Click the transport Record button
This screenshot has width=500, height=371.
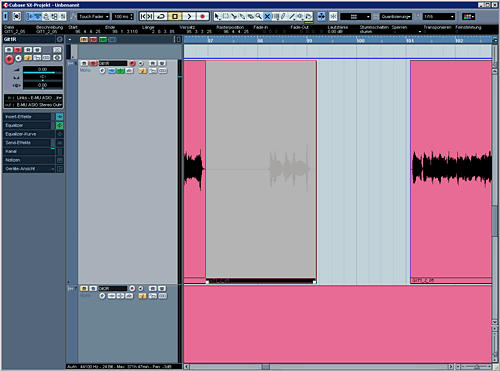point(202,16)
